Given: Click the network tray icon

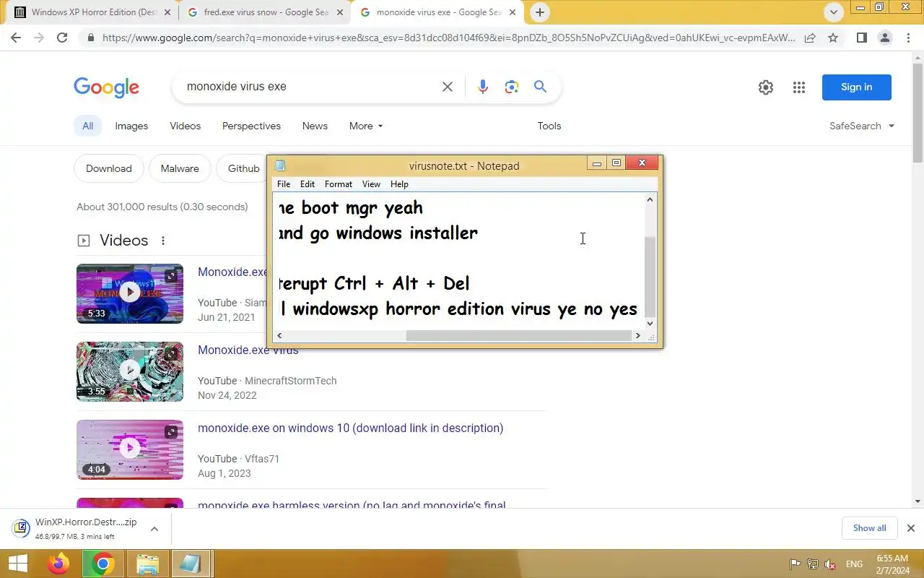Looking at the screenshot, I should tap(813, 564).
